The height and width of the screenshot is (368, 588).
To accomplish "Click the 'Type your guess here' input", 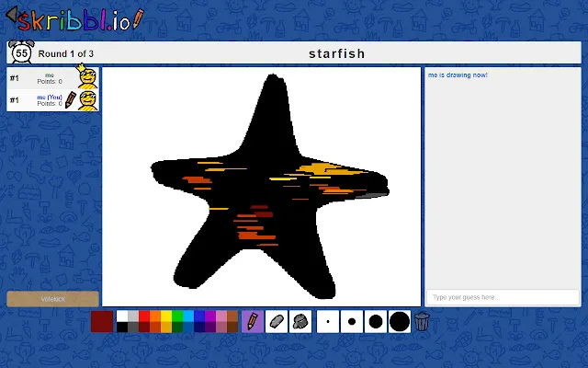I will point(503,297).
